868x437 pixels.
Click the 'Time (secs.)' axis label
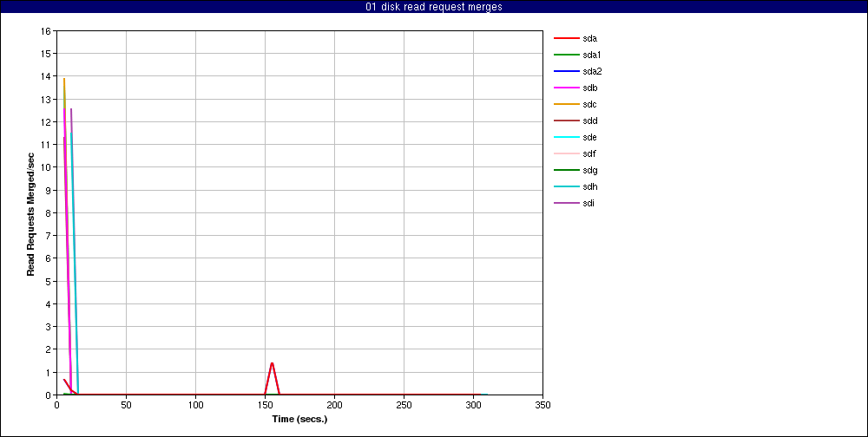point(299,420)
